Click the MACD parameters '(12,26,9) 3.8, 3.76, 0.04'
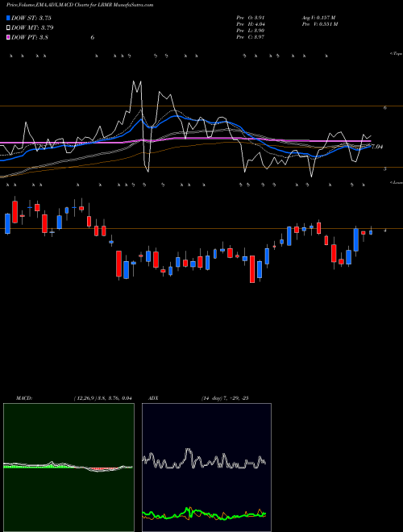This screenshot has width=403, height=532. click(x=102, y=398)
